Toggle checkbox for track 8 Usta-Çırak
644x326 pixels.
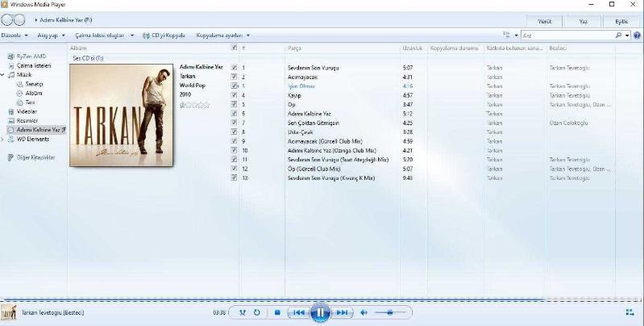234,132
